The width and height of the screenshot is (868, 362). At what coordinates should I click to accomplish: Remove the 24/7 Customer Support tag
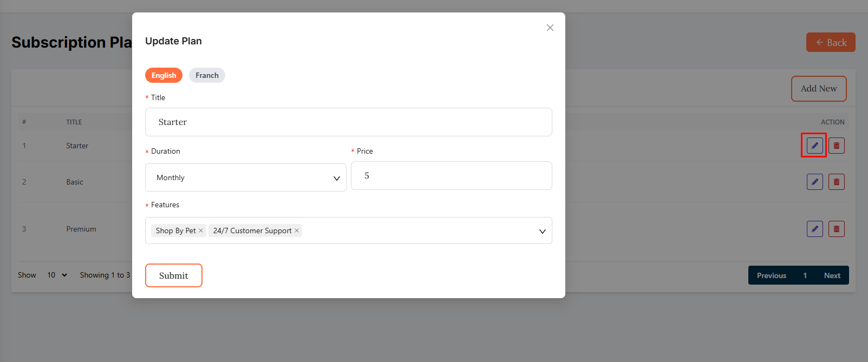pyautogui.click(x=297, y=231)
